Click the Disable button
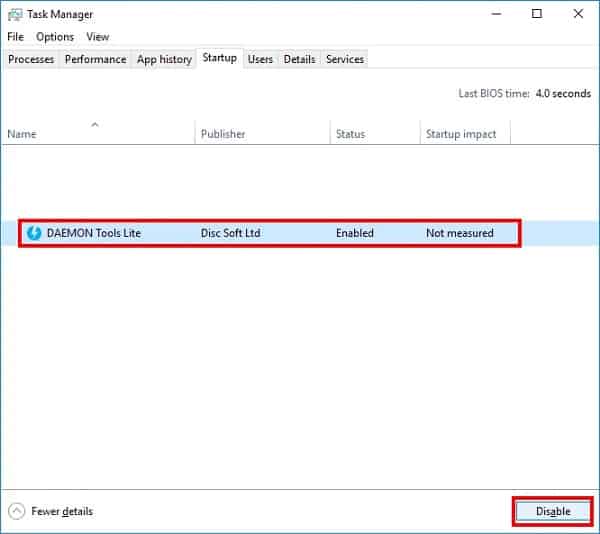The width and height of the screenshot is (600, 534). click(553, 511)
